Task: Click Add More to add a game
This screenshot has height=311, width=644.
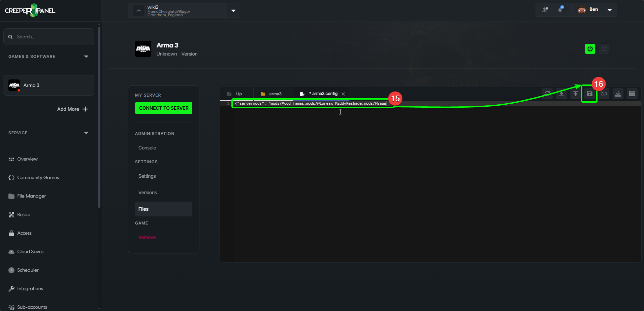Action: [x=72, y=109]
